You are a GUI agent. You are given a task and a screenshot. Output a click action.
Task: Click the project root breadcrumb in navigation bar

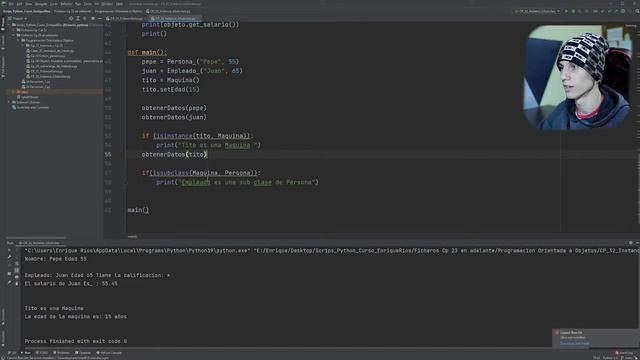pos(27,11)
